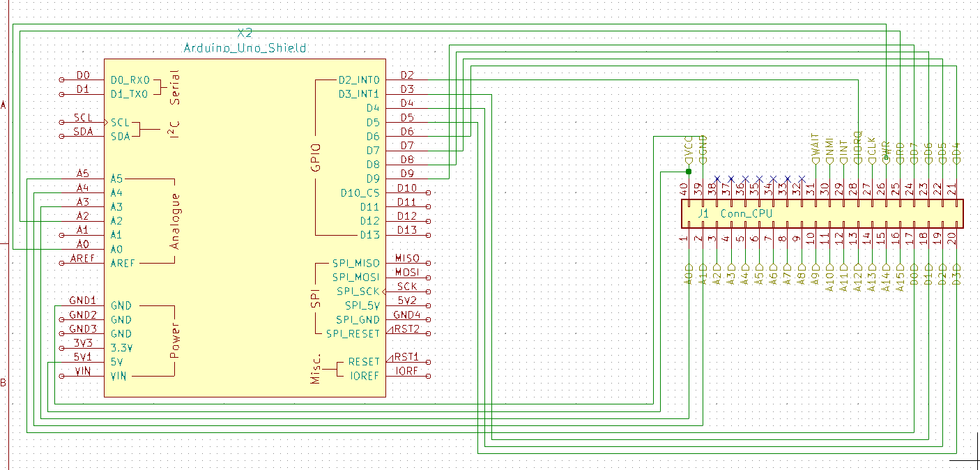Select the Conn_CPU value text

point(746,213)
